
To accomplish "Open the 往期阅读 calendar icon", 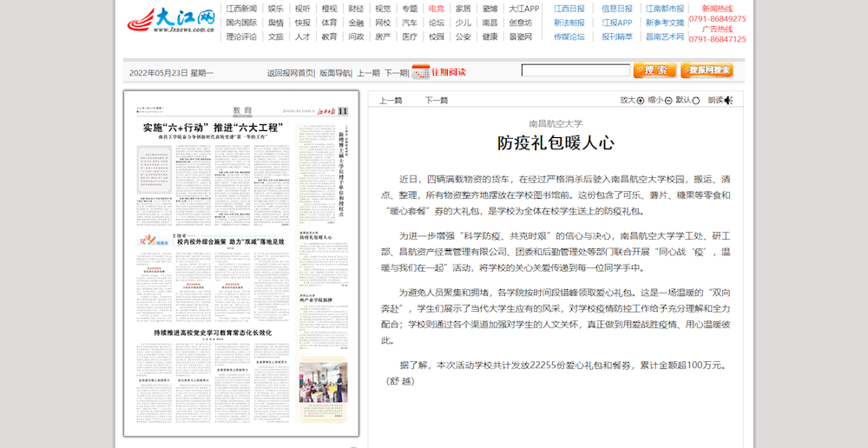I will (x=420, y=72).
